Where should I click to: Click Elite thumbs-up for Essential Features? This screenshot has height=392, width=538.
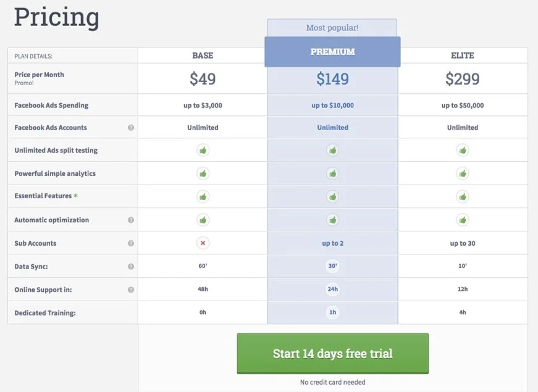click(463, 196)
